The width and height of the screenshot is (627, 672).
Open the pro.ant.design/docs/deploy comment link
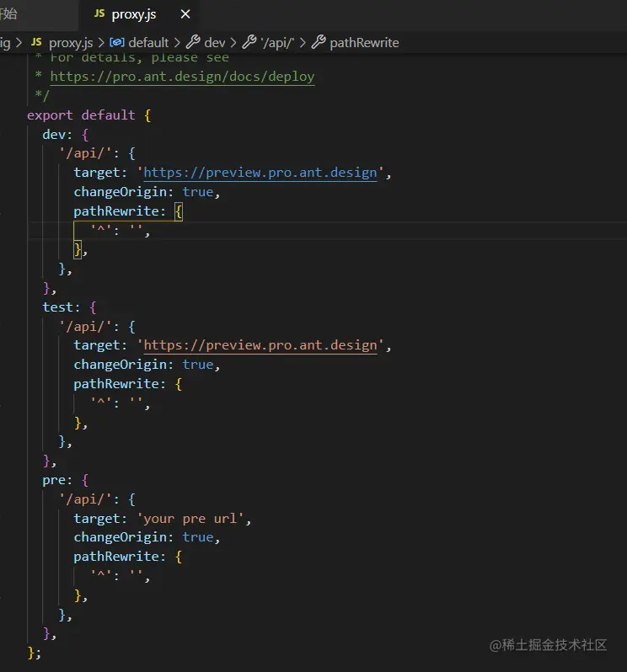(x=182, y=77)
